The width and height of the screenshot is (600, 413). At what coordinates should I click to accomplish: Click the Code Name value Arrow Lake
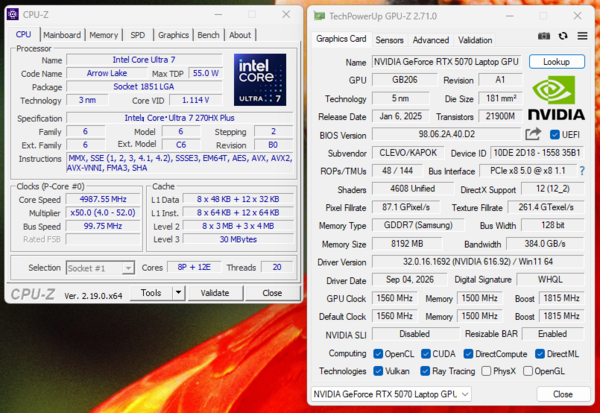click(107, 73)
